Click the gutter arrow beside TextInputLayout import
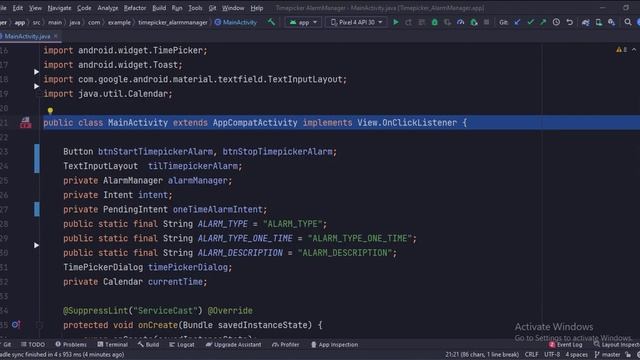Image resolution: width=640 pixels, height=360 pixels. (36, 72)
